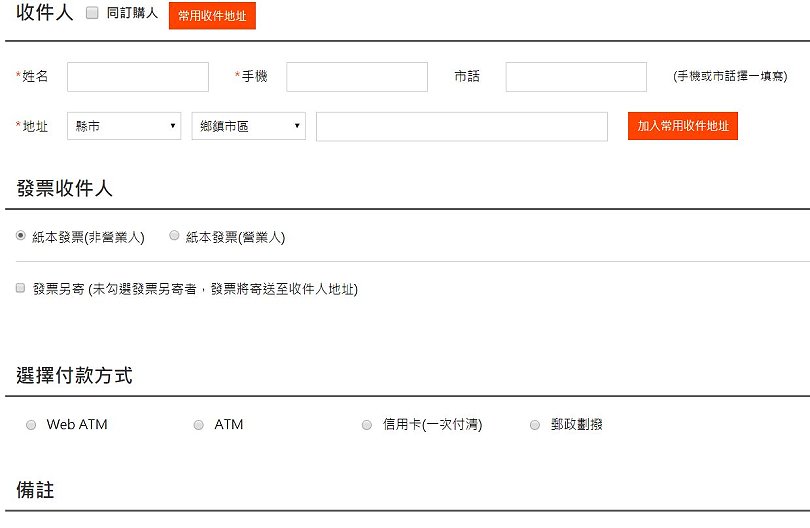The height and width of the screenshot is (528, 810).
Task: Click the 常用收件地址 button
Action: 212,16
